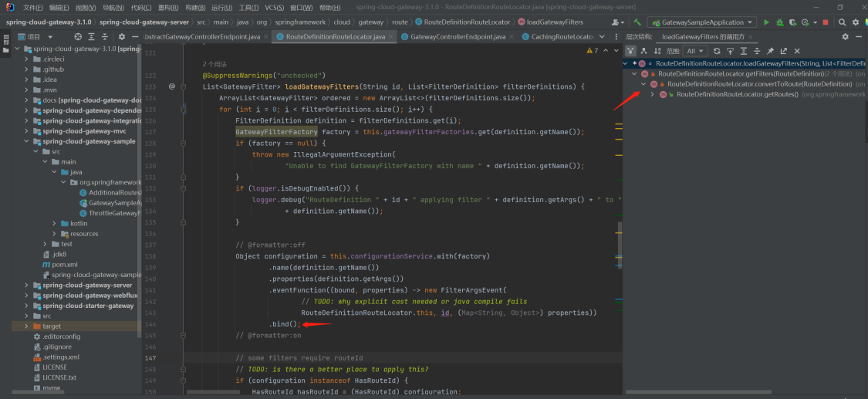The width and height of the screenshot is (868, 399).
Task: Toggle caller methods hierarchy view
Action: (x=630, y=51)
